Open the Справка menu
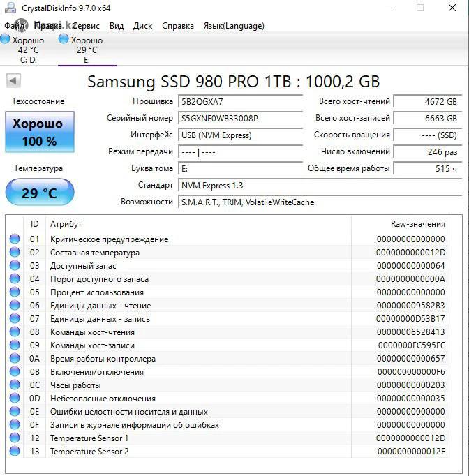469x476 pixels. tap(178, 26)
